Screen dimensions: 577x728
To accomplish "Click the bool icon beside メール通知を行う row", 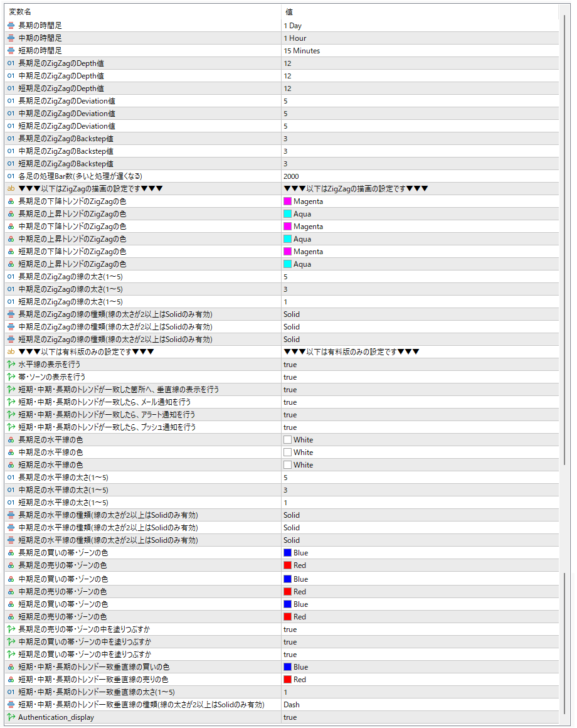I will [x=11, y=402].
